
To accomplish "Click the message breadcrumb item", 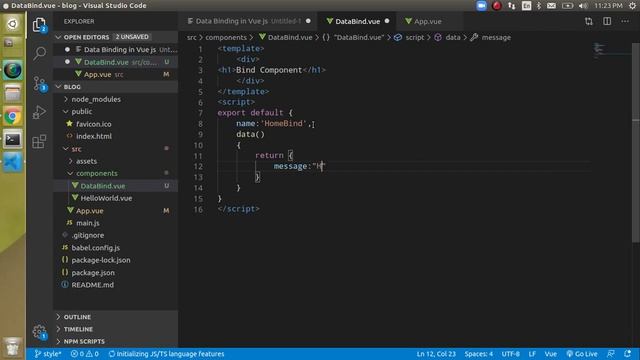I will point(496,38).
